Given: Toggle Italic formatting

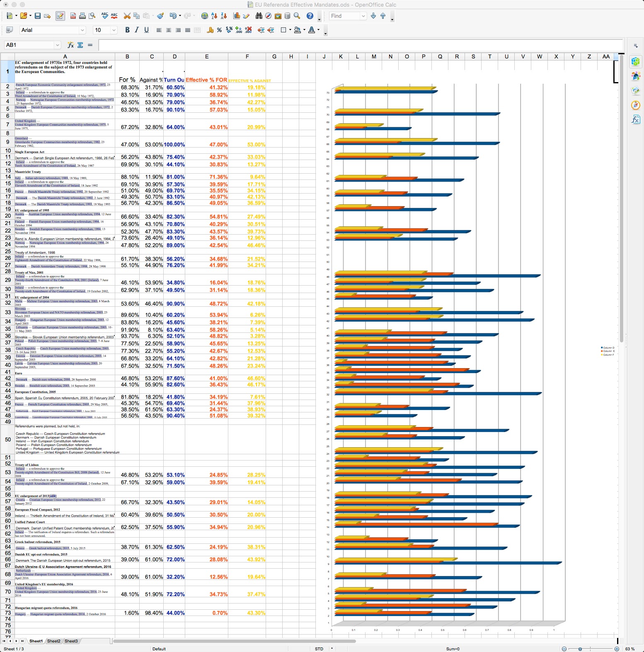Looking at the screenshot, I should tap(137, 30).
